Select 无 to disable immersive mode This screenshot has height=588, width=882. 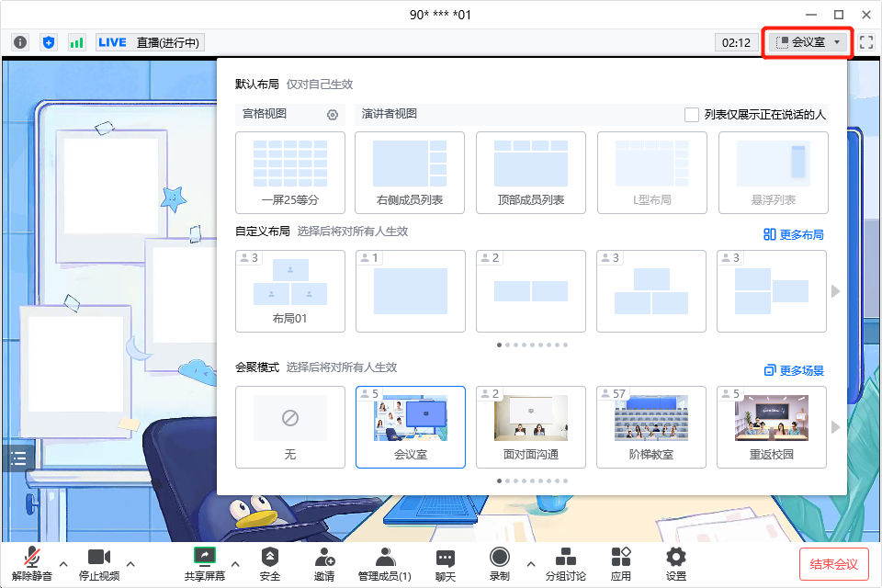pos(290,427)
